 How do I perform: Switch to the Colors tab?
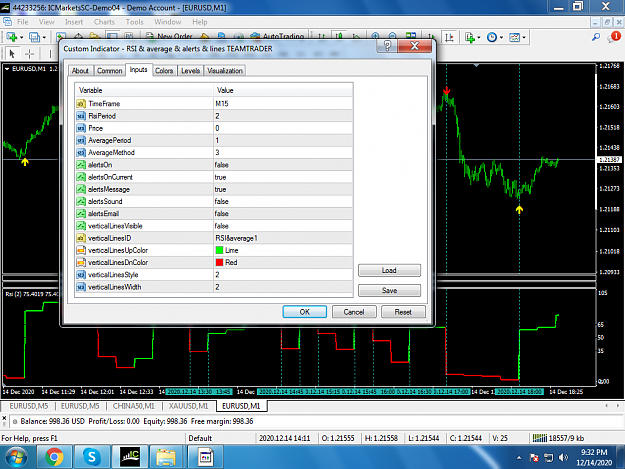164,71
